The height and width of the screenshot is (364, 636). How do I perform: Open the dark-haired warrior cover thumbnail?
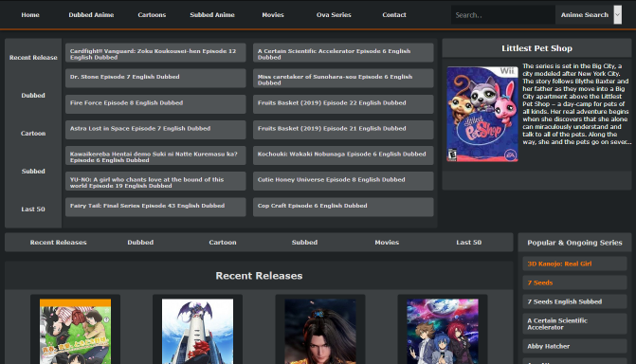coord(320,332)
